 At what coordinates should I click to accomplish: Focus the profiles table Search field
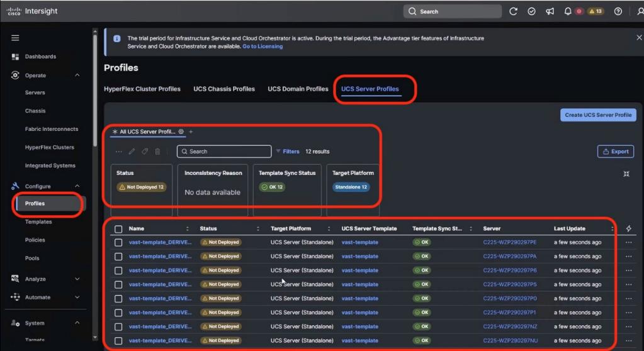tap(224, 152)
